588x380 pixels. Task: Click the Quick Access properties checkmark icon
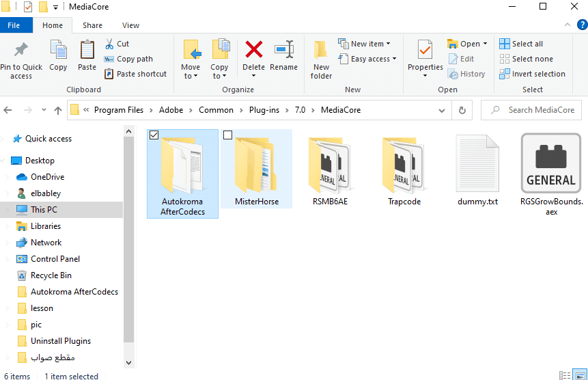(x=28, y=7)
